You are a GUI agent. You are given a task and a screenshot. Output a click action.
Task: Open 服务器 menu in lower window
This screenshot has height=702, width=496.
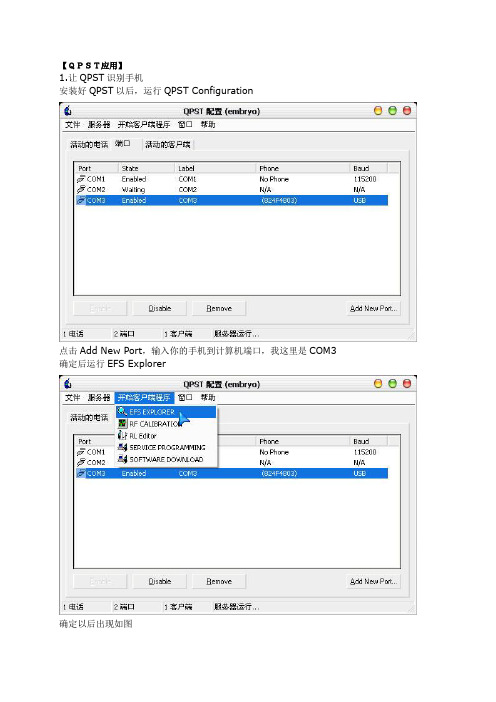[x=99, y=398]
